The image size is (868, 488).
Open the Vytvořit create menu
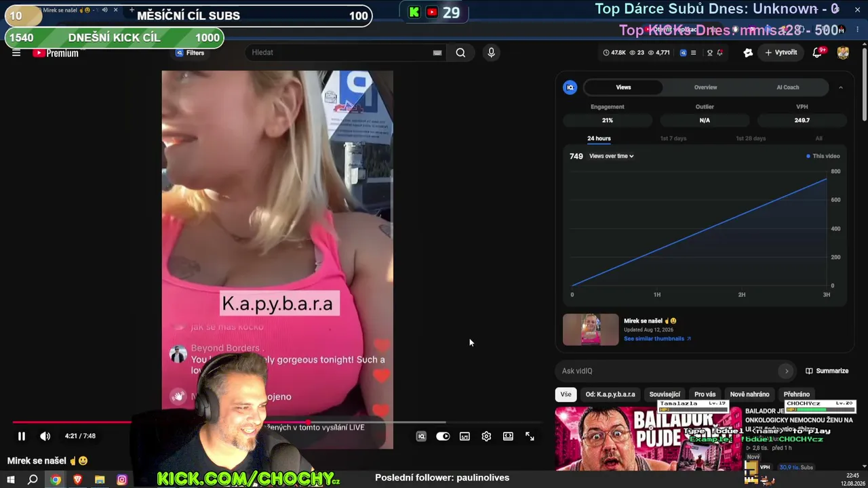pos(781,53)
